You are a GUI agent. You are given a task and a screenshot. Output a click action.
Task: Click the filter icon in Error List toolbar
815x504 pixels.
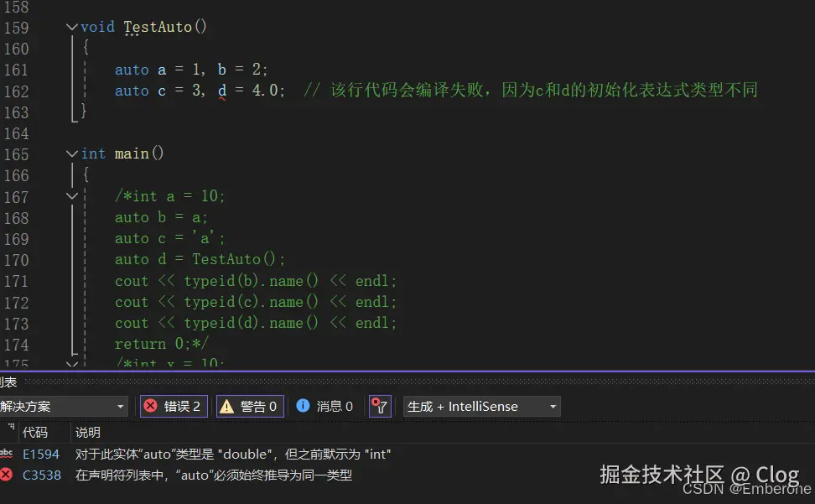[x=380, y=406]
